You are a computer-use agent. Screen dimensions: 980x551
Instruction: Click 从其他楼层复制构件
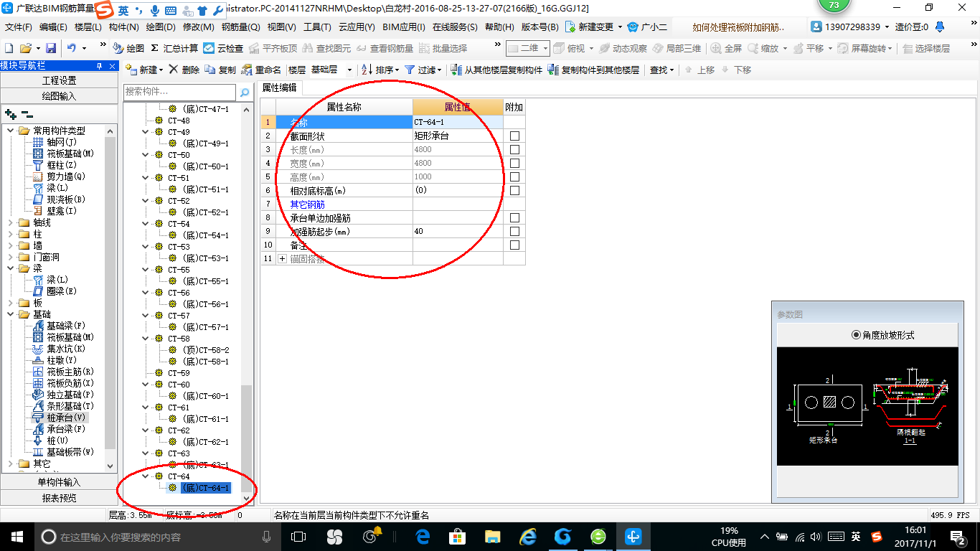(496, 70)
